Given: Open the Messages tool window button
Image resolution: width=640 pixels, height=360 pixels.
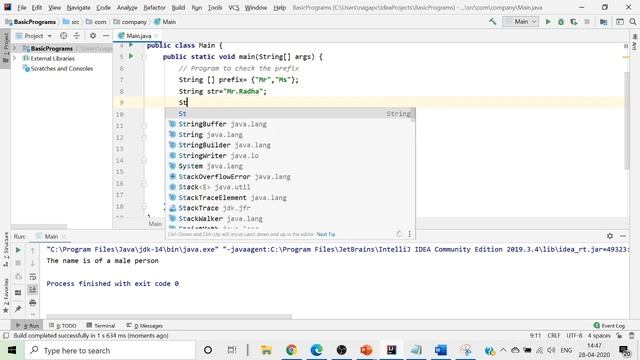Looking at the screenshot, I should coord(144,326).
